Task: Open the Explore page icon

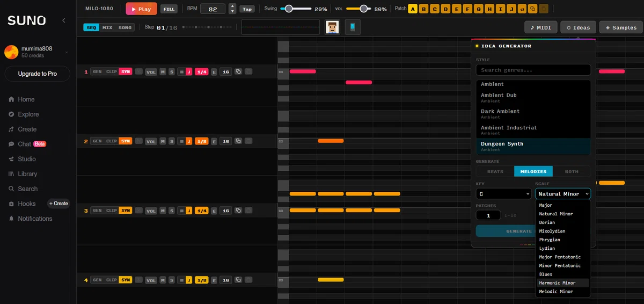Action: [11, 114]
